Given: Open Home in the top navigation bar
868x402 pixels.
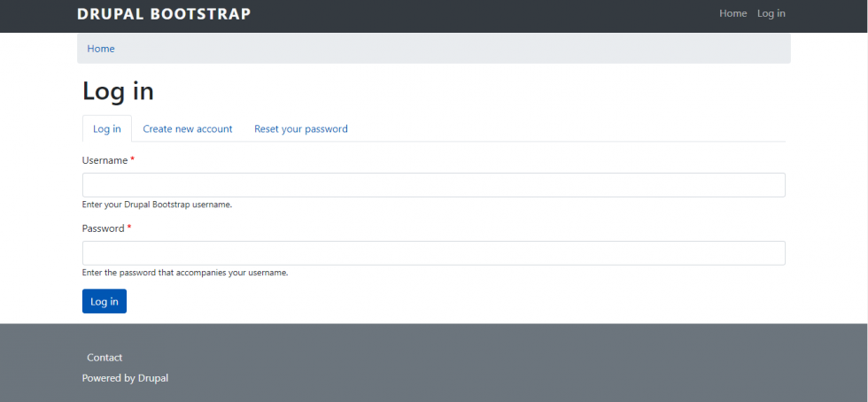Looking at the screenshot, I should pyautogui.click(x=732, y=14).
